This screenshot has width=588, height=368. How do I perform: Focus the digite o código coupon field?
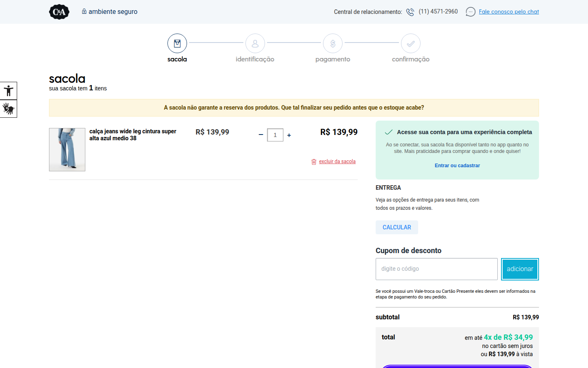(x=437, y=269)
